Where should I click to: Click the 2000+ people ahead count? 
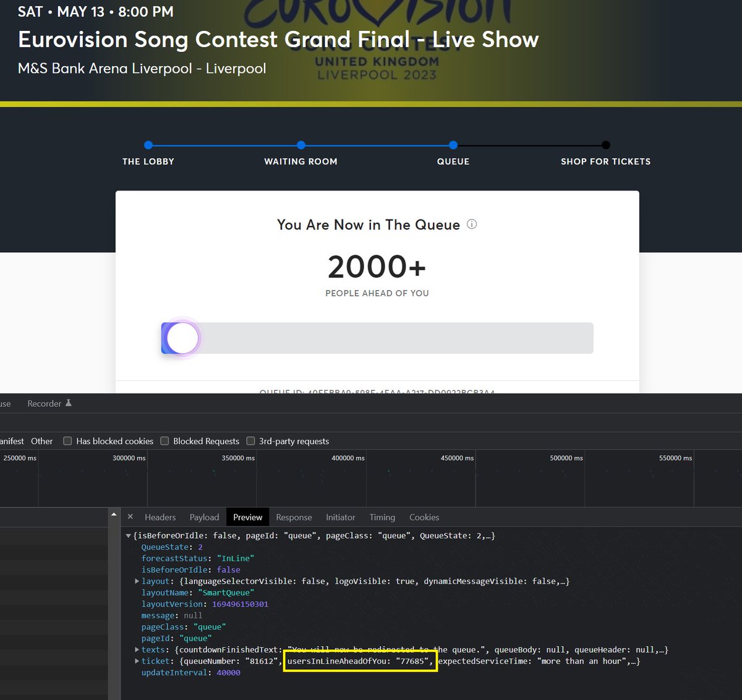[377, 267]
